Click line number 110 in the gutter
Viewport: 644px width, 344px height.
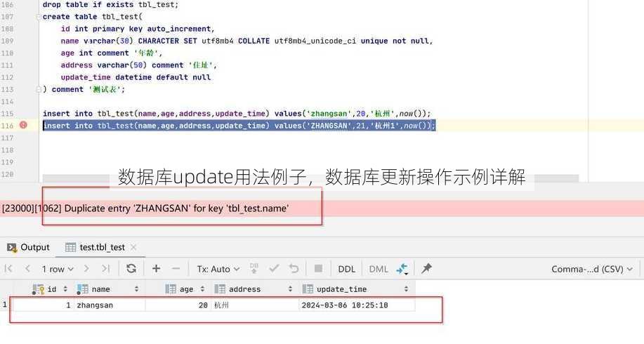pos(8,53)
